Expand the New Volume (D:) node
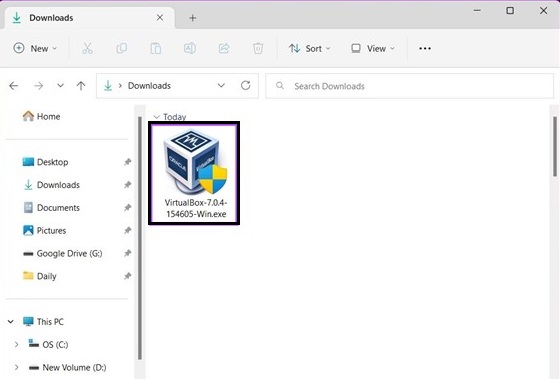 (x=16, y=368)
